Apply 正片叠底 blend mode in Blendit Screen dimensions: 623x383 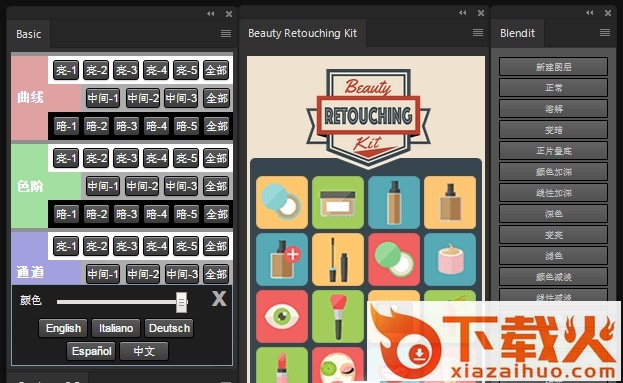point(553,151)
